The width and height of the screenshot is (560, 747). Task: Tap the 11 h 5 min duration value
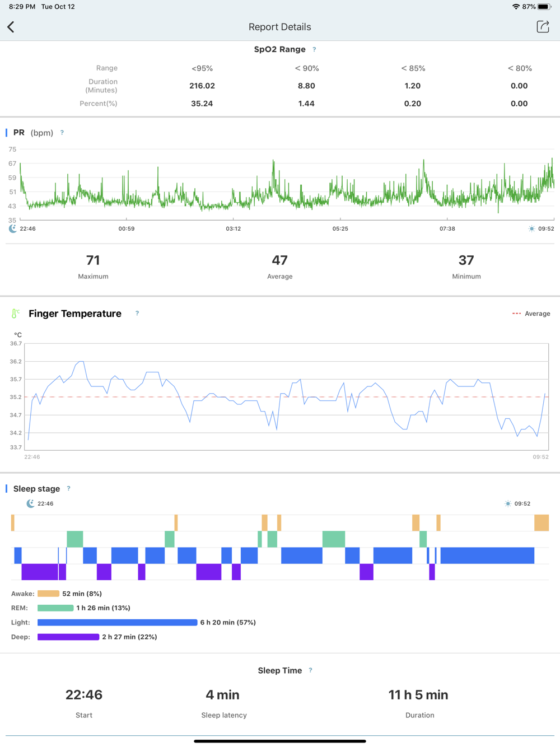click(x=418, y=695)
